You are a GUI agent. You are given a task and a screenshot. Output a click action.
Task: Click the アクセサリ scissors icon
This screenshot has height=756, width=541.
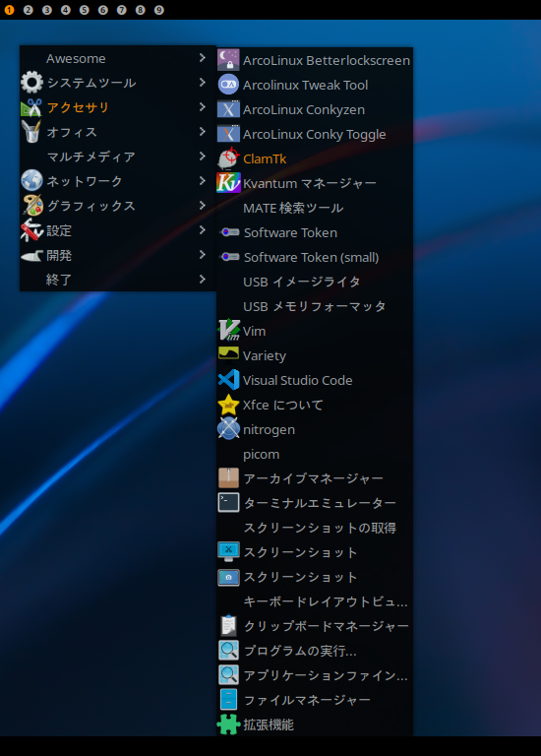(x=31, y=107)
